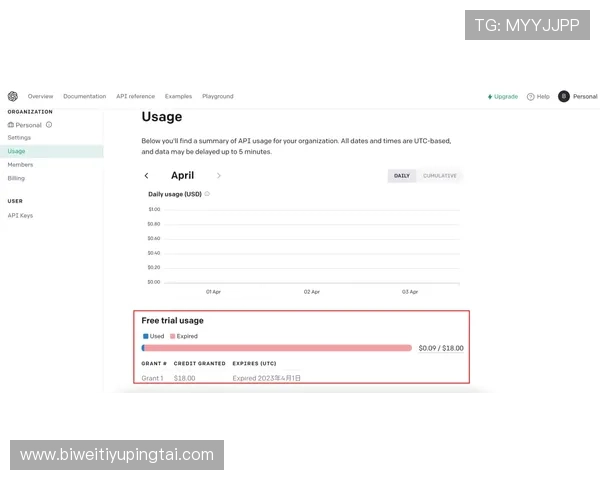Open Settings in the sidebar
Screen dimensions: 600x480
19,137
